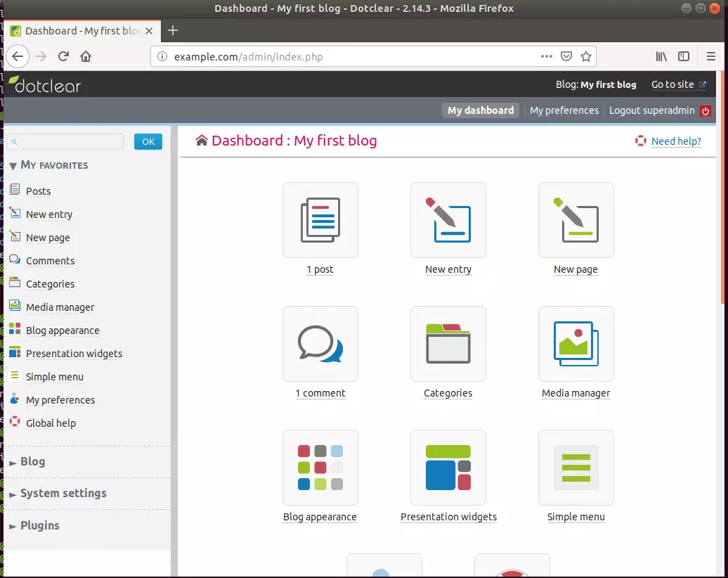This screenshot has width=728, height=578.
Task: Click the New entry dashboard tile icon
Action: [448, 220]
